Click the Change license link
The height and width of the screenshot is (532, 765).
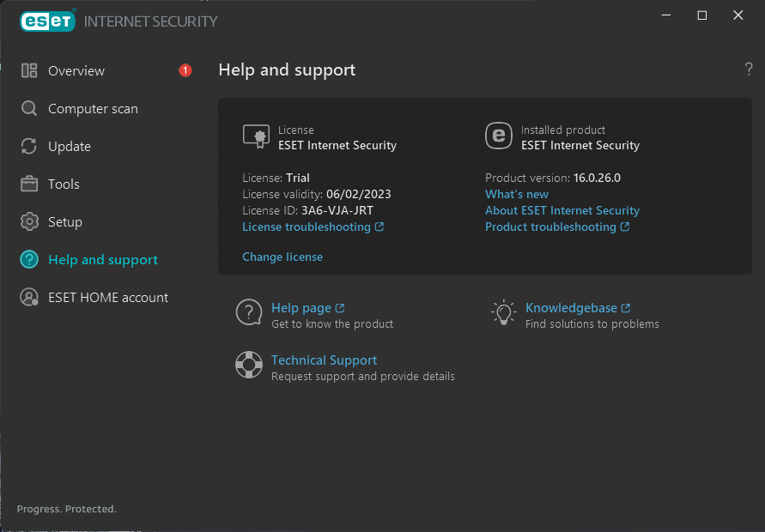[282, 257]
